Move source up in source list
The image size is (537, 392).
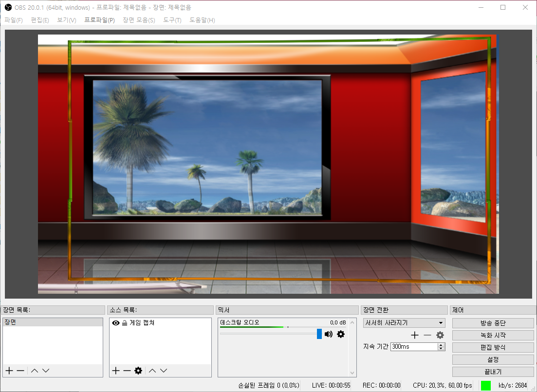pyautogui.click(x=152, y=371)
